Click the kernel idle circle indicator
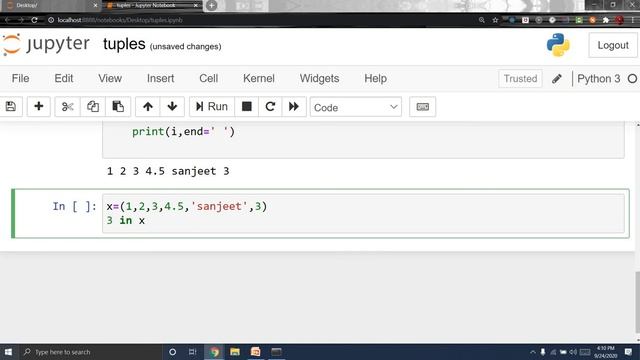The image size is (640, 360). [x=632, y=79]
